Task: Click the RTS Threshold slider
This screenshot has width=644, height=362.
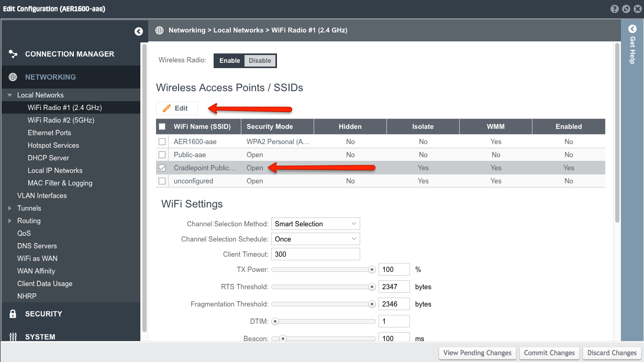Action: point(324,287)
